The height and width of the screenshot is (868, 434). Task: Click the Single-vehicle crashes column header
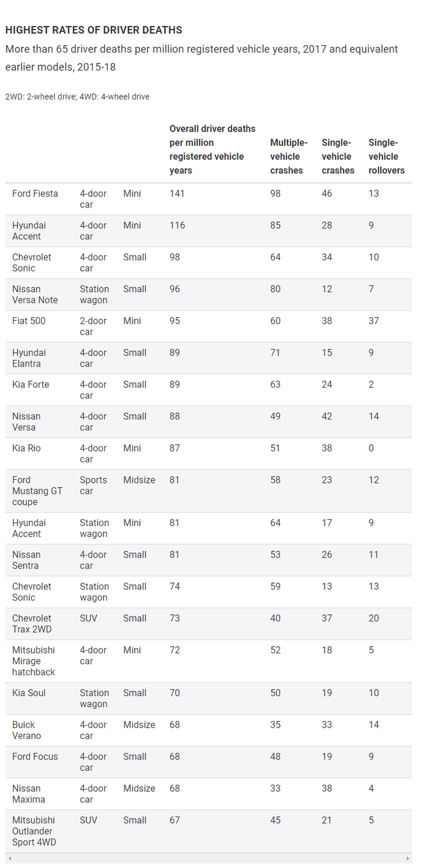pos(338,157)
